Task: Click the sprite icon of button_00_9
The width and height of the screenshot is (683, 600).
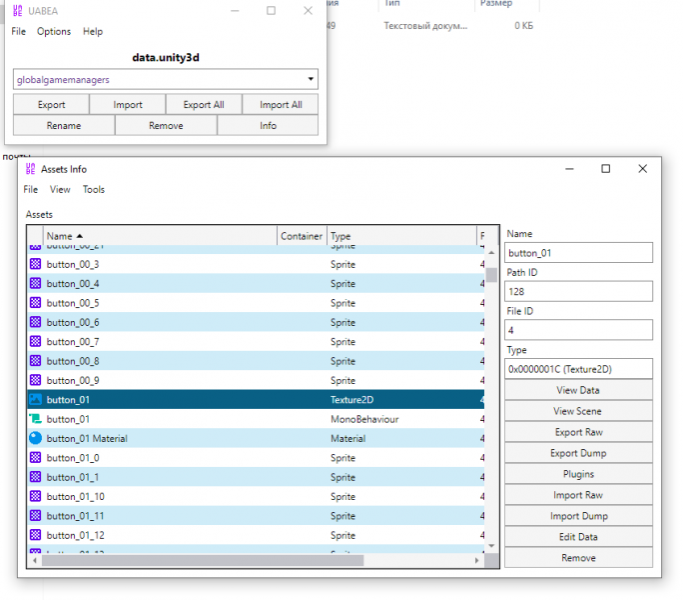Action: pos(35,380)
